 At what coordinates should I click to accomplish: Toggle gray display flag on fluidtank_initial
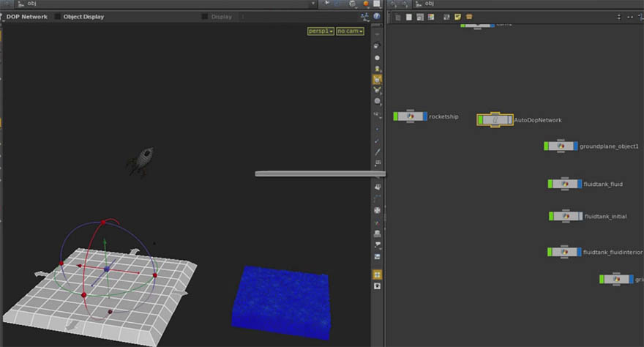580,216
